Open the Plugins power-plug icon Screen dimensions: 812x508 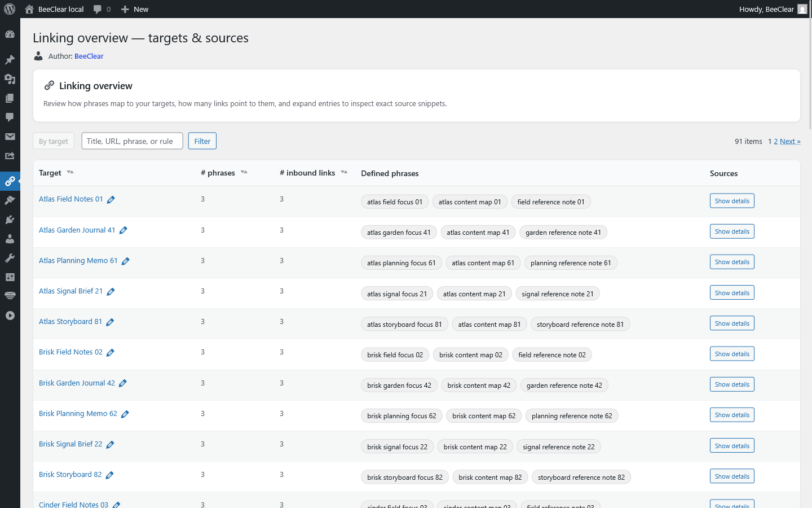click(10, 219)
